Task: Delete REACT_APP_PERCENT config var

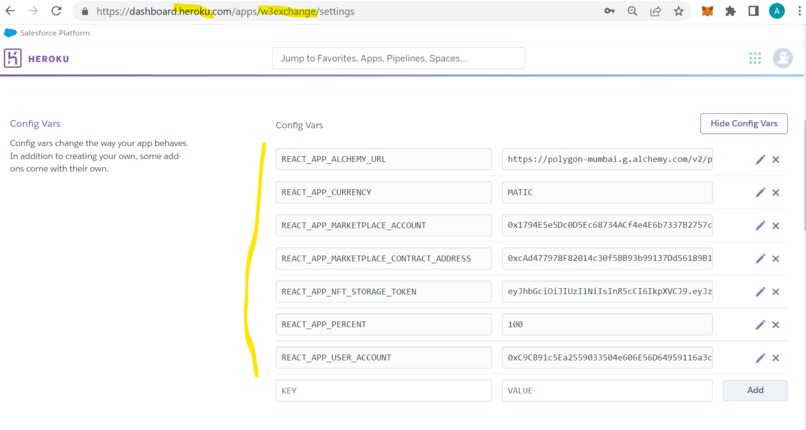Action: coord(776,325)
